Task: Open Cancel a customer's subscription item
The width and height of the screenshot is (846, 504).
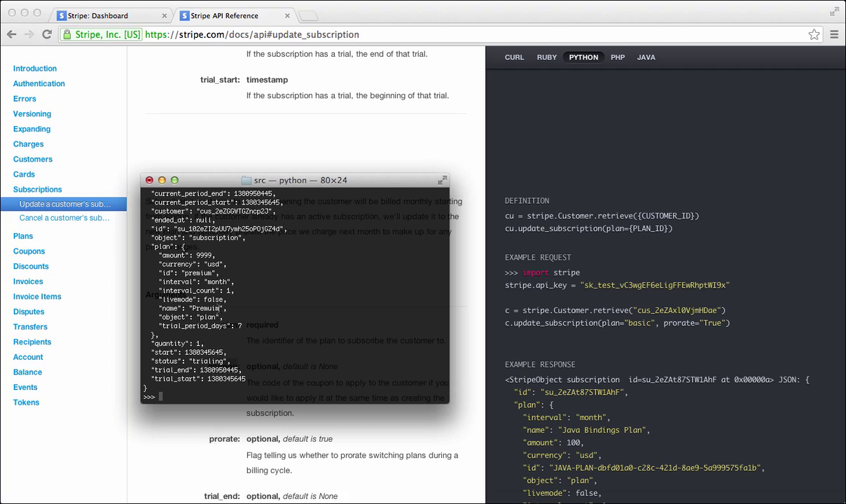Action: [64, 218]
